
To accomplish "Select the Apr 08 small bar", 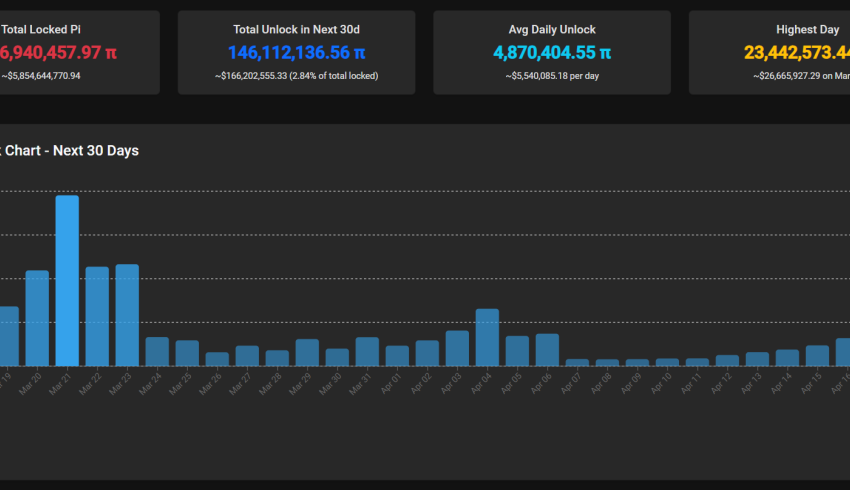I will pyautogui.click(x=607, y=363).
